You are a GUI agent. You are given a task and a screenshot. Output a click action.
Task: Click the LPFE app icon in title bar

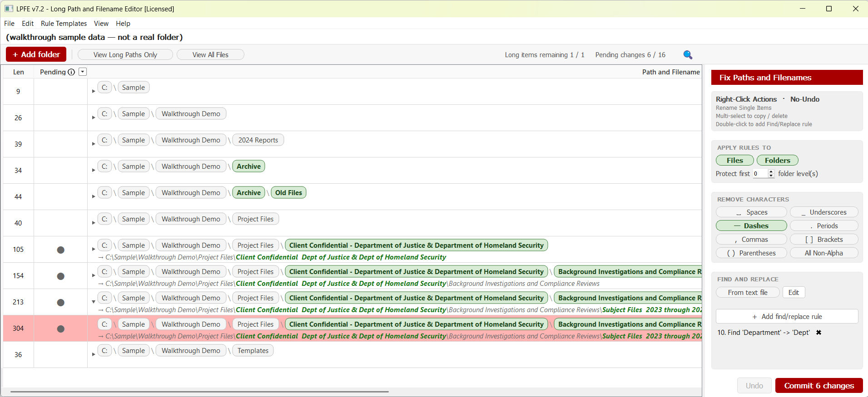pyautogui.click(x=9, y=9)
